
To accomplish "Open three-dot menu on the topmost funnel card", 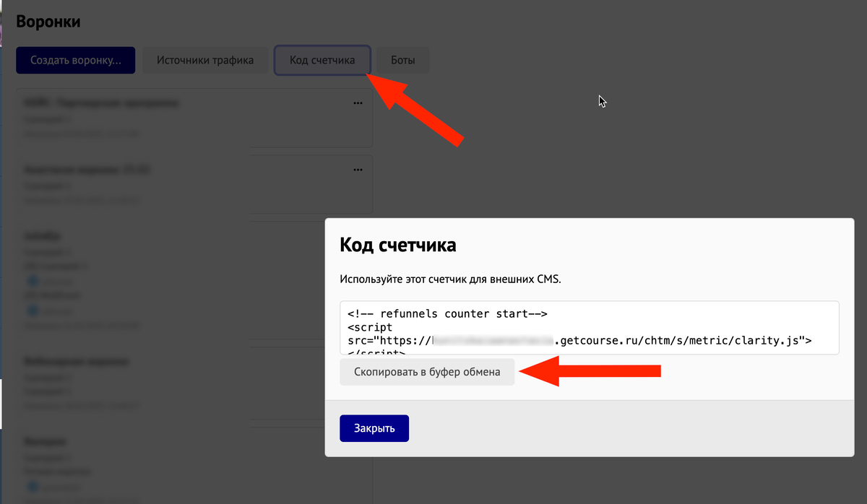I will 358,103.
